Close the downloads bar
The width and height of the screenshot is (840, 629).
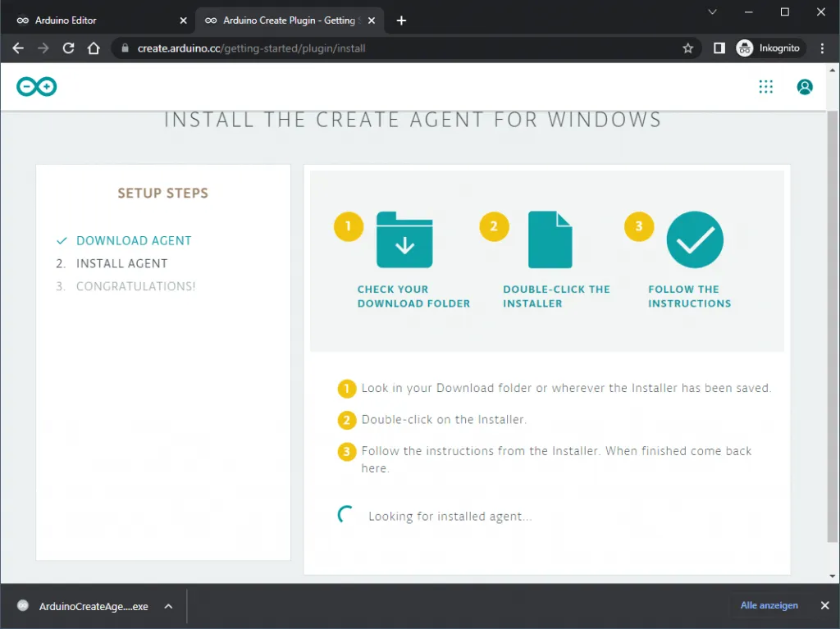(x=824, y=605)
